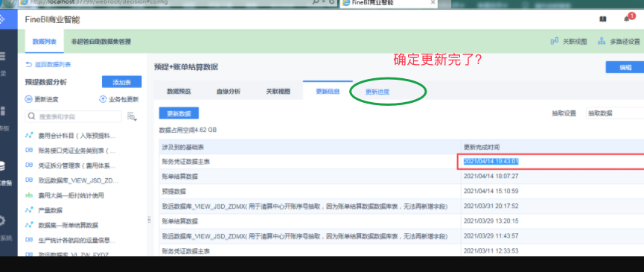Click the timestamp 2021/03/31 20:17:52
Screen dimensions: 644x272
(x=491, y=206)
